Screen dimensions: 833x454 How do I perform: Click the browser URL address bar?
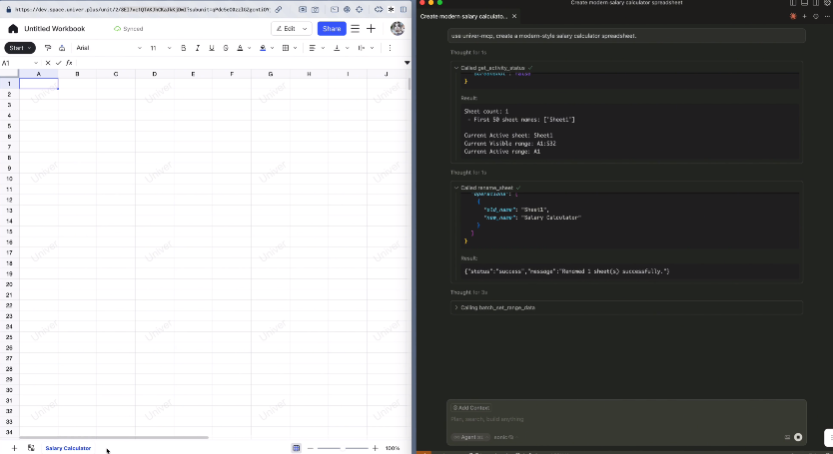(142, 10)
